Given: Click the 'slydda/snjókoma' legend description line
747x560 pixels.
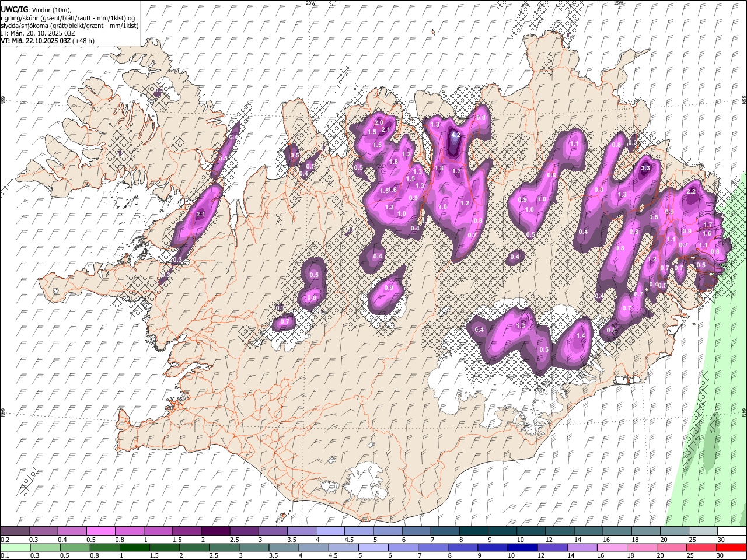Looking at the screenshot, I should [69, 26].
